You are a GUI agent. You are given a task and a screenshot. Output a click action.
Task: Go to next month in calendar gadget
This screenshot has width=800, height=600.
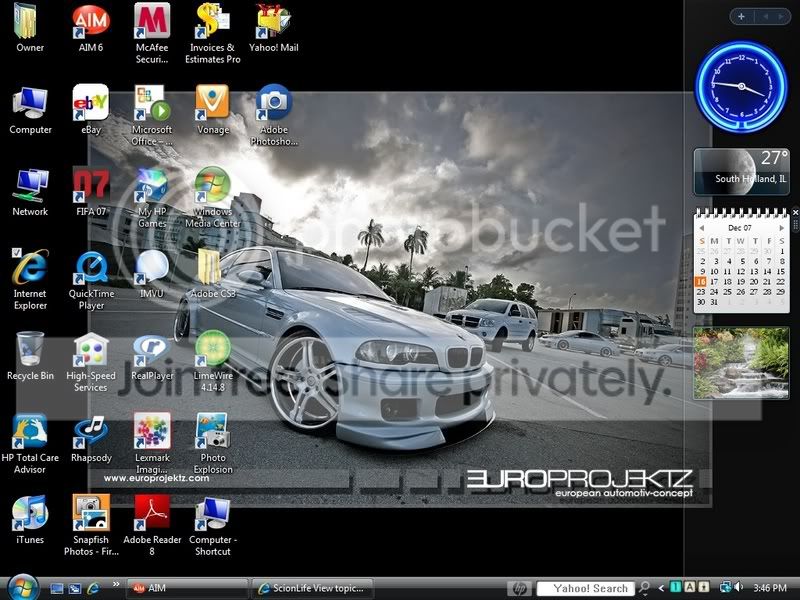pyautogui.click(x=780, y=228)
